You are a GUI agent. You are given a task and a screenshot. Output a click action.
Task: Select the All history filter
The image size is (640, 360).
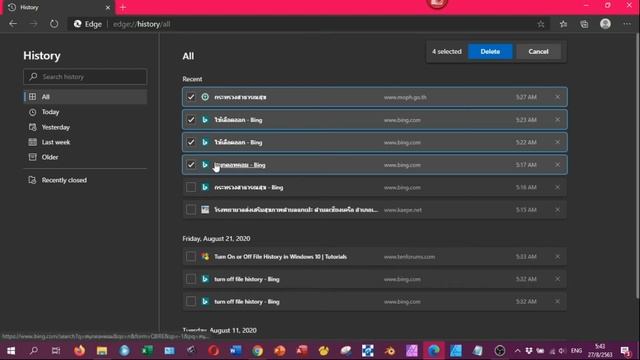(85, 97)
